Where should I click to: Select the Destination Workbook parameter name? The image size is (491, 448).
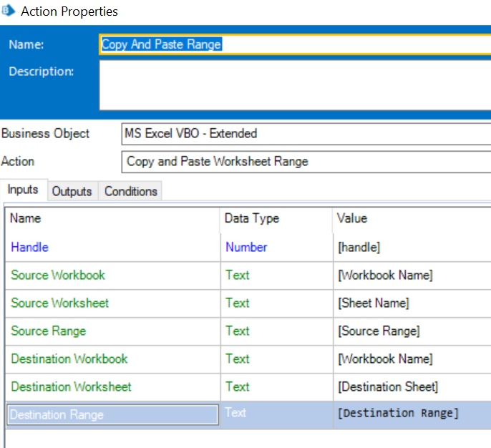coord(69,359)
